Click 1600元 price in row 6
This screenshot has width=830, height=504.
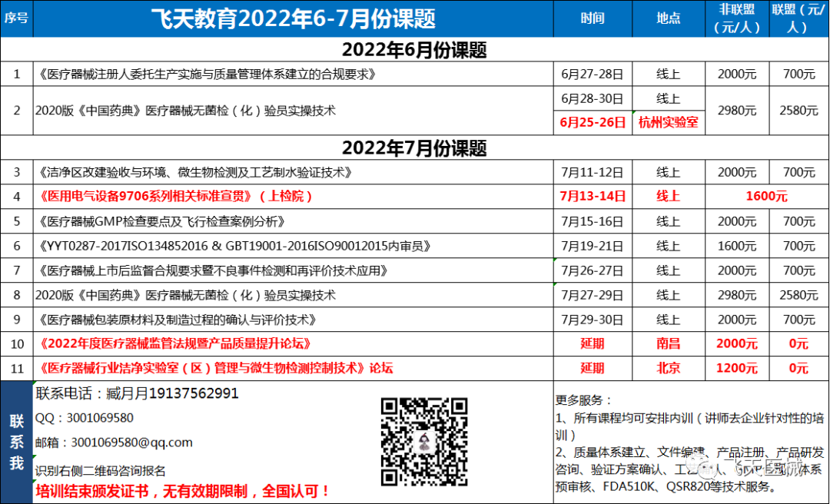[x=737, y=246]
